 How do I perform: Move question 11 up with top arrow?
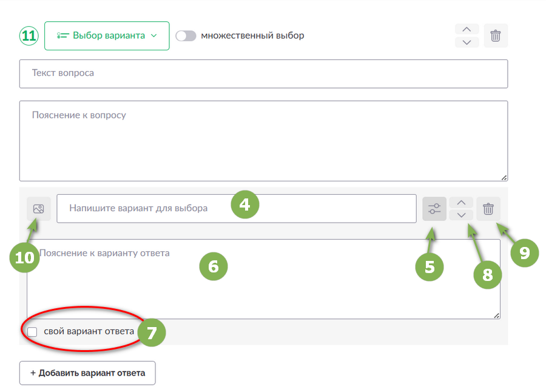[x=467, y=29]
